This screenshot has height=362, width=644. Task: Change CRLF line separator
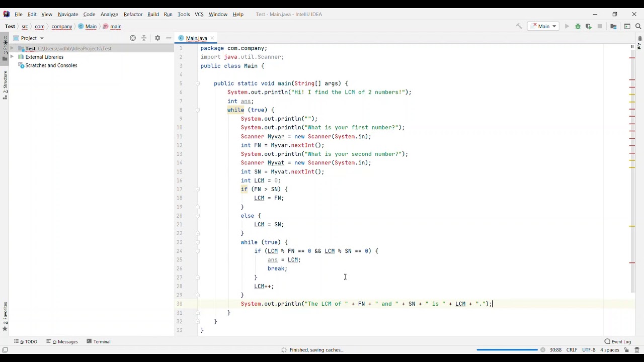pos(572,350)
